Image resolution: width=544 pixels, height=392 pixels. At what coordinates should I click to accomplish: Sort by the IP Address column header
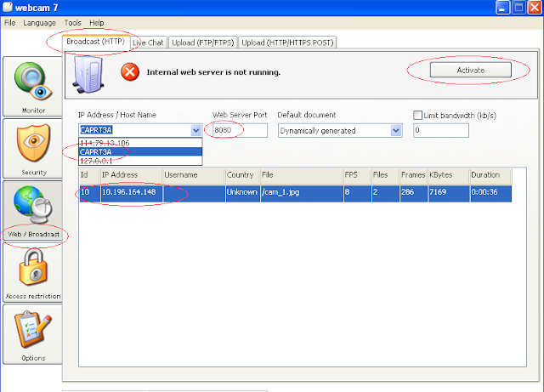point(131,175)
